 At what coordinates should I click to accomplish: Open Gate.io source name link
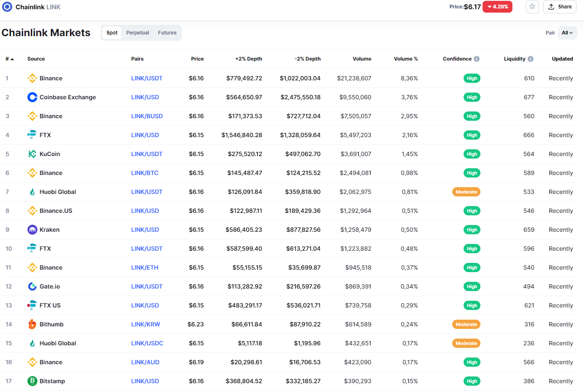(x=50, y=286)
